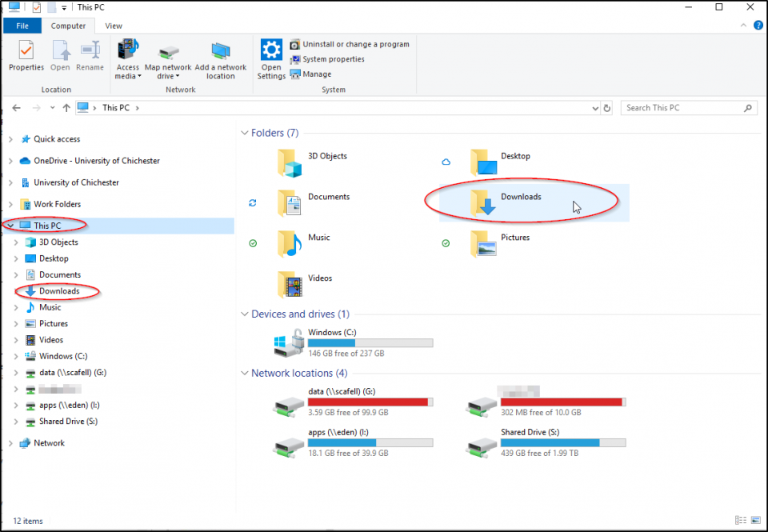Switch to details view in status bar
This screenshot has height=532, width=768.
pyautogui.click(x=741, y=520)
